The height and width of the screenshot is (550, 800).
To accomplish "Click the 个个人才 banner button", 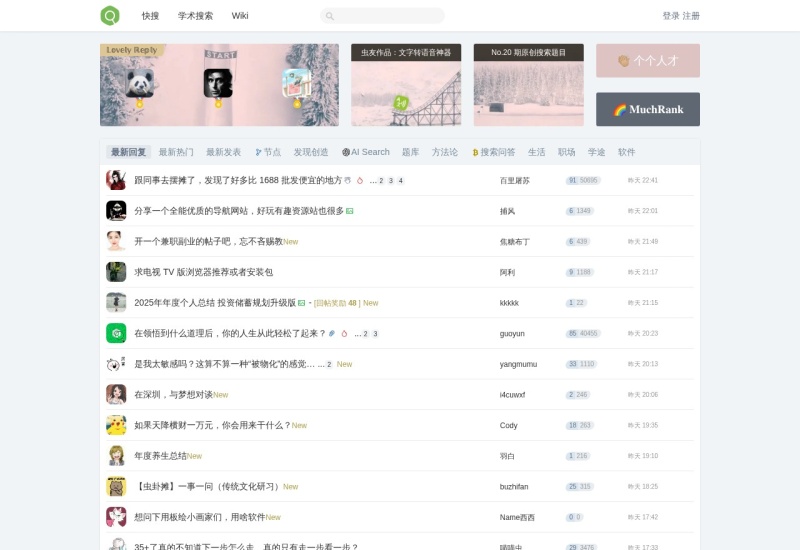I will (x=648, y=60).
